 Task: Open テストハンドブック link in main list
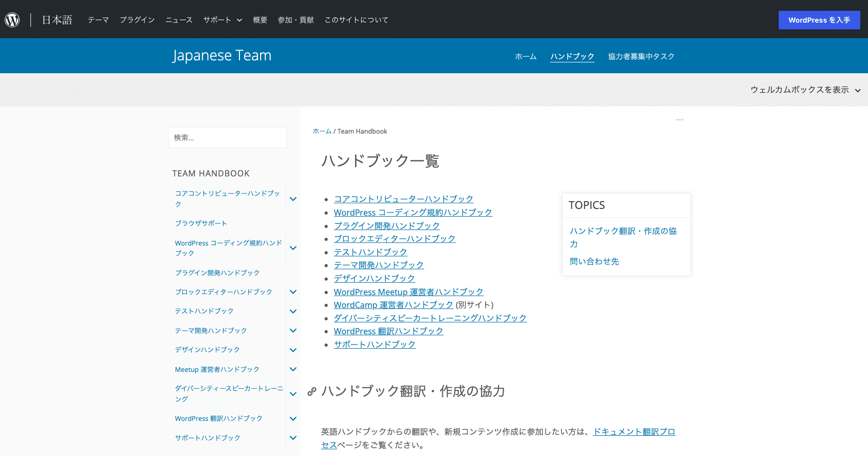tap(371, 252)
